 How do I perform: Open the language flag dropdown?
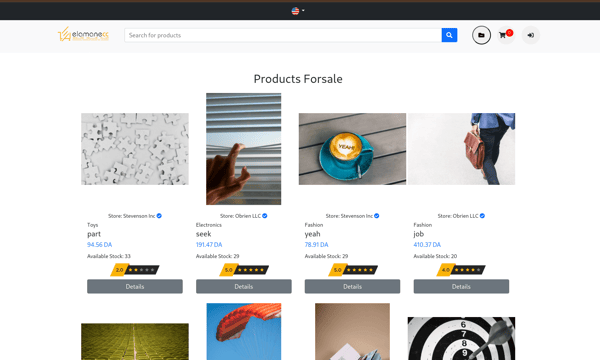pyautogui.click(x=298, y=11)
